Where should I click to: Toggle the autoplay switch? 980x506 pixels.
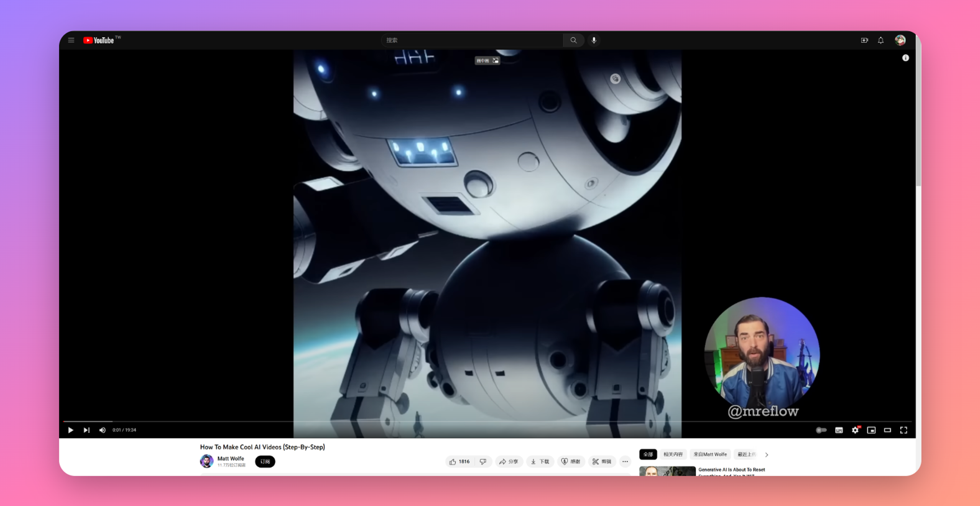(x=821, y=430)
